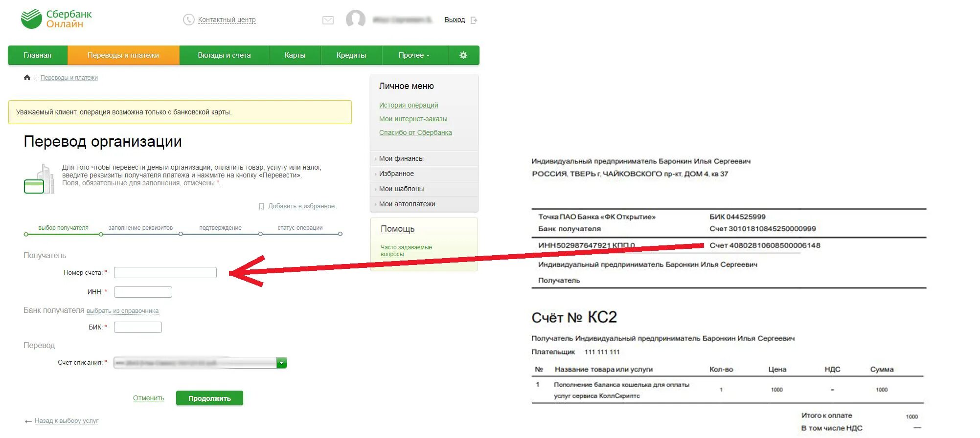This screenshot has width=980, height=438.
Task: Focus the ИНН input field
Action: pyautogui.click(x=143, y=292)
